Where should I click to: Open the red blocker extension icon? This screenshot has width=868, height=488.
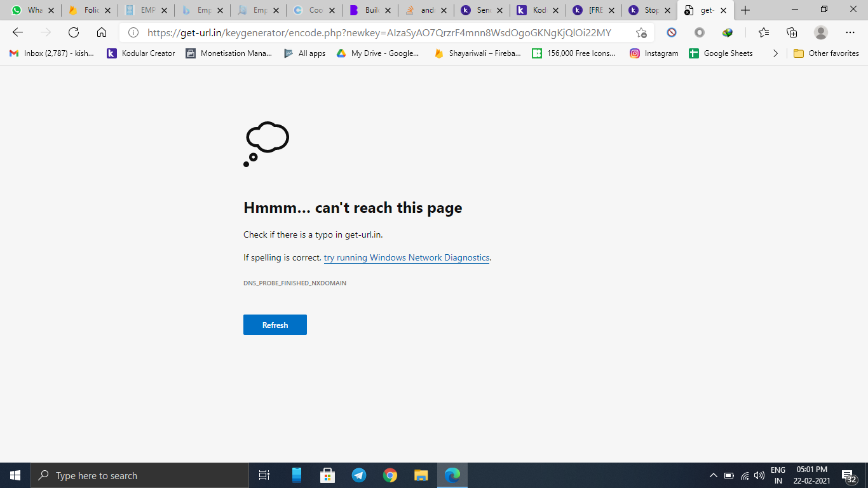click(x=672, y=32)
